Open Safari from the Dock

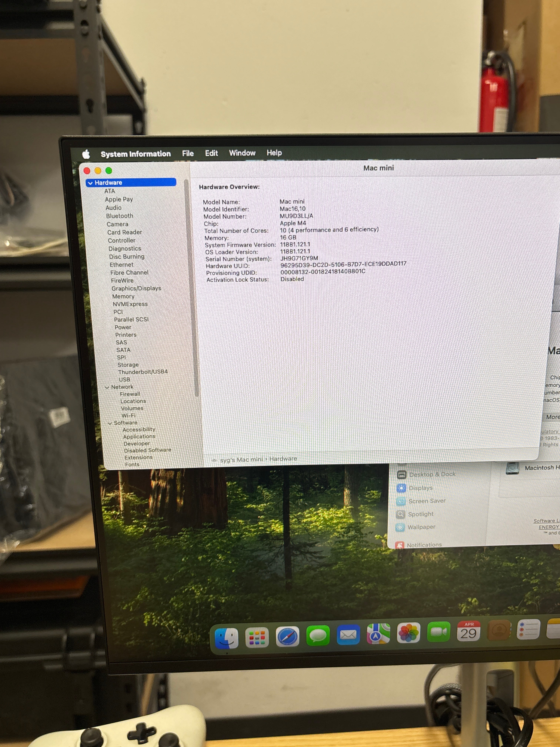(288, 637)
